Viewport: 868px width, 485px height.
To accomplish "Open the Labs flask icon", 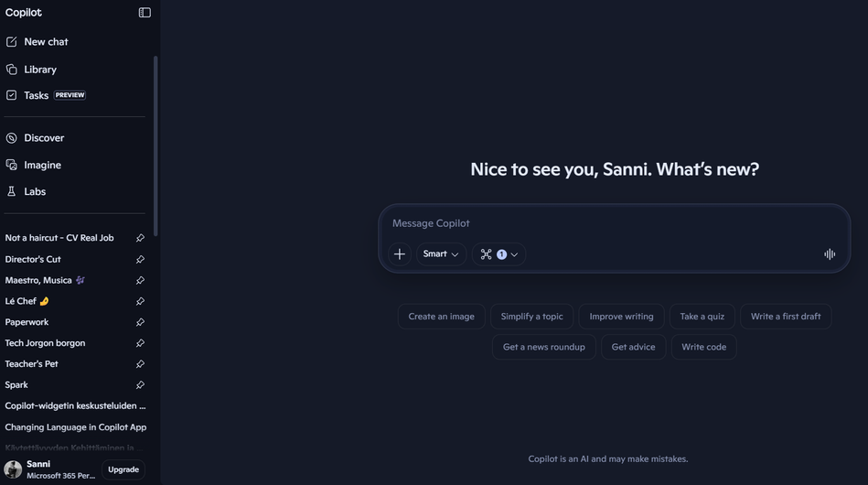I will tap(11, 191).
